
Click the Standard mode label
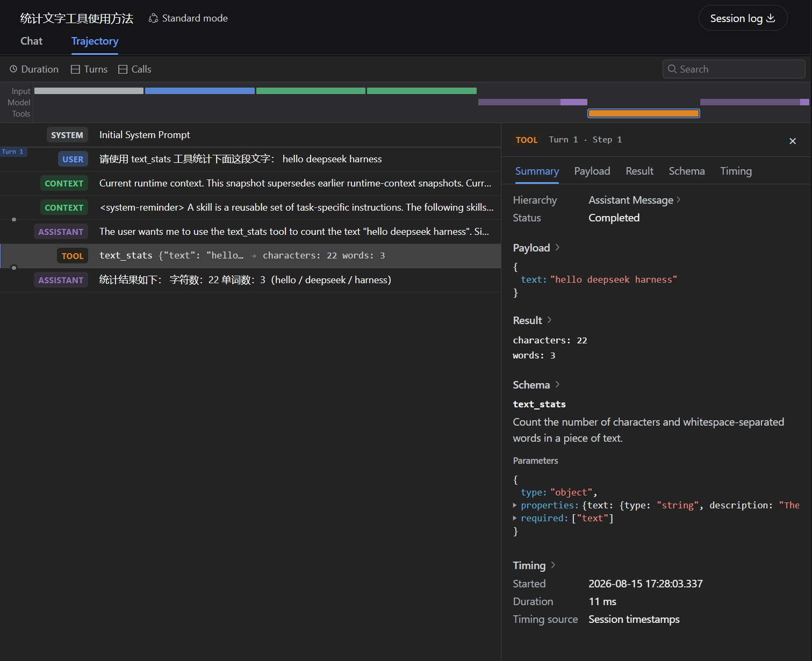click(x=195, y=18)
